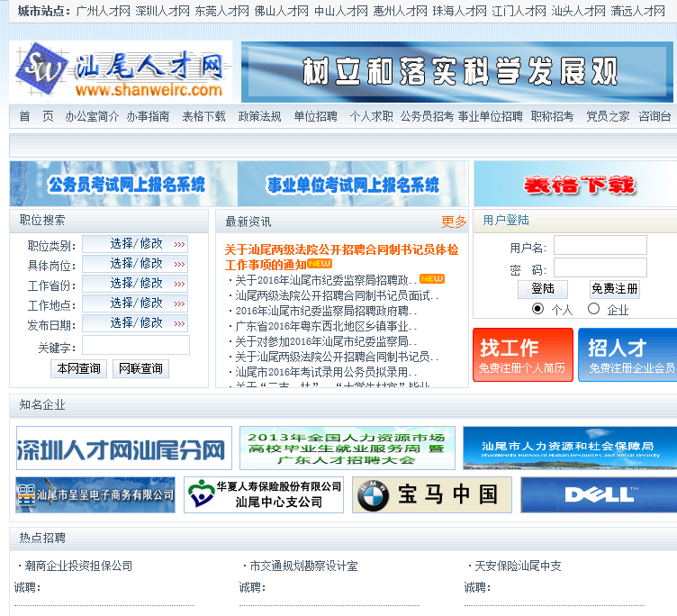Click the 汕尾人才网 site logo

click(x=121, y=71)
